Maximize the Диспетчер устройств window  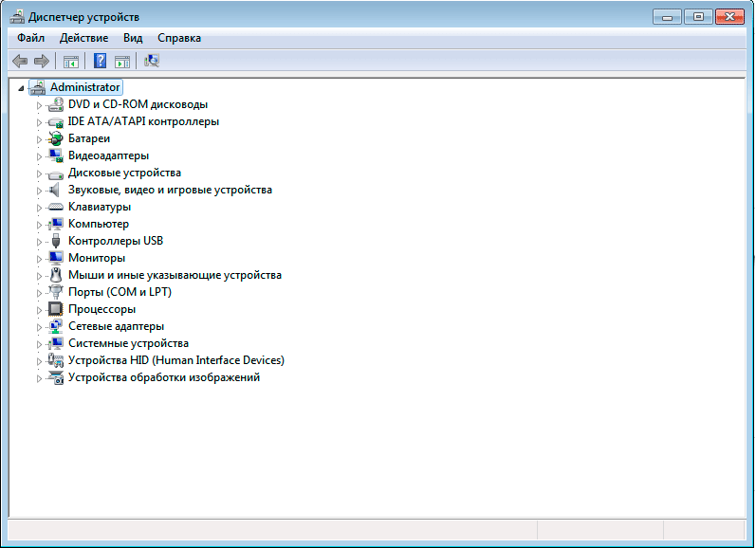(698, 17)
